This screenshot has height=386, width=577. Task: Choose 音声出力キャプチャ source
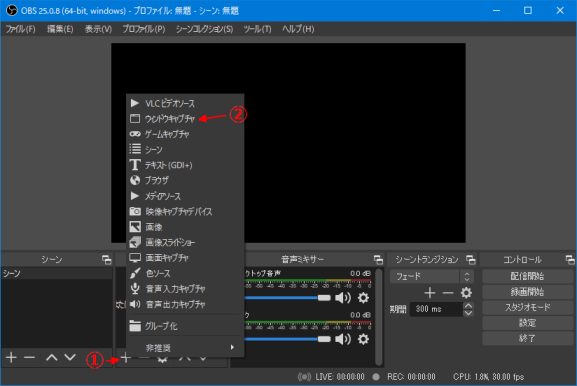point(185,304)
